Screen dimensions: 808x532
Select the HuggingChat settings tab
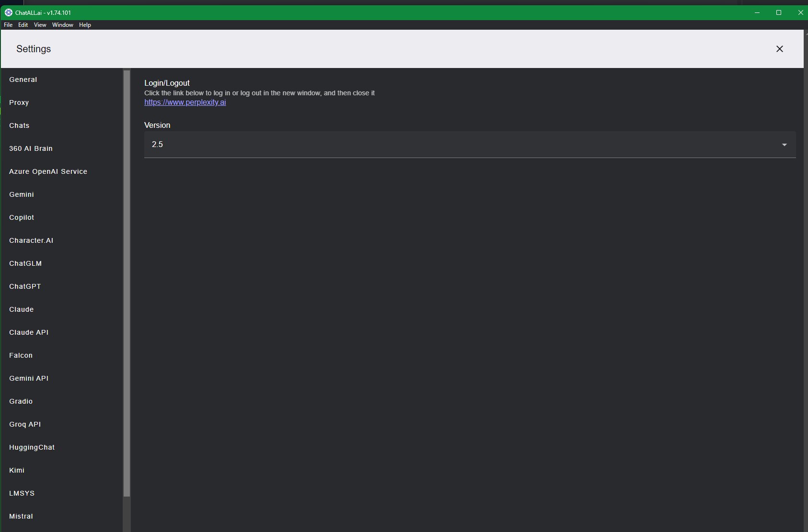pos(61,447)
